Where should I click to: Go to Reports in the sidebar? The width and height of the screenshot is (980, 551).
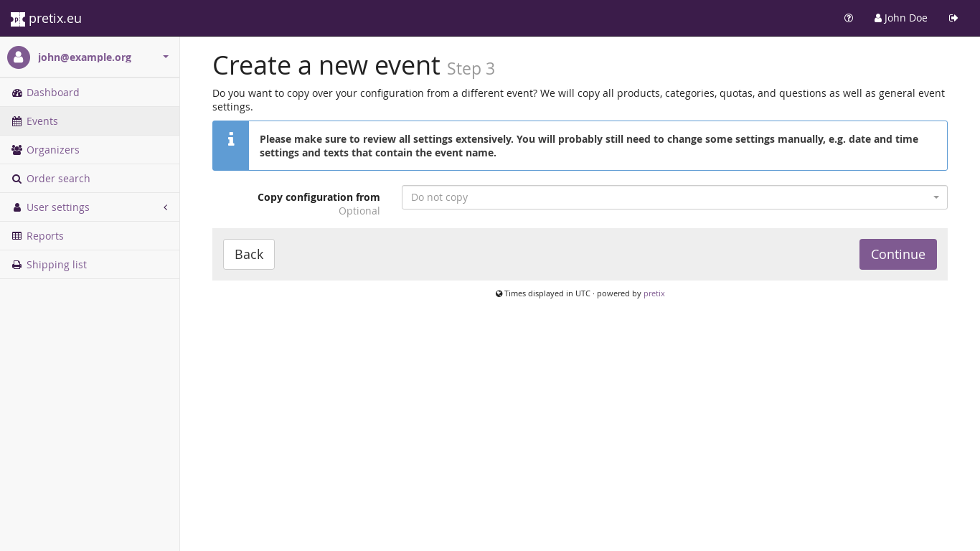(45, 236)
